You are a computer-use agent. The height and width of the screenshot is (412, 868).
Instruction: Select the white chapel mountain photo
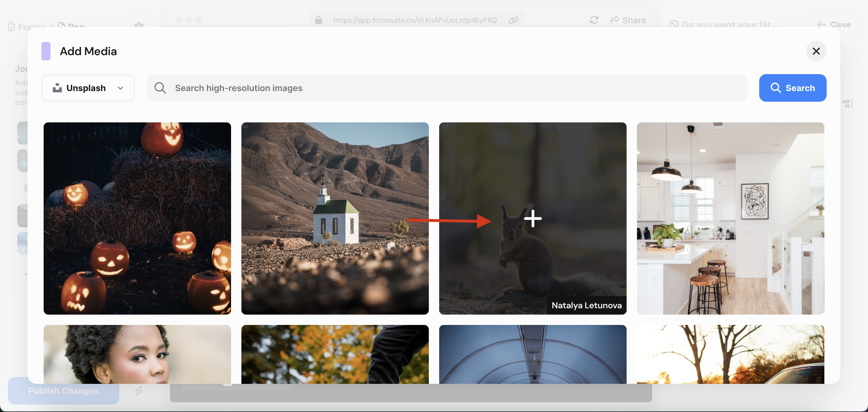pos(335,218)
